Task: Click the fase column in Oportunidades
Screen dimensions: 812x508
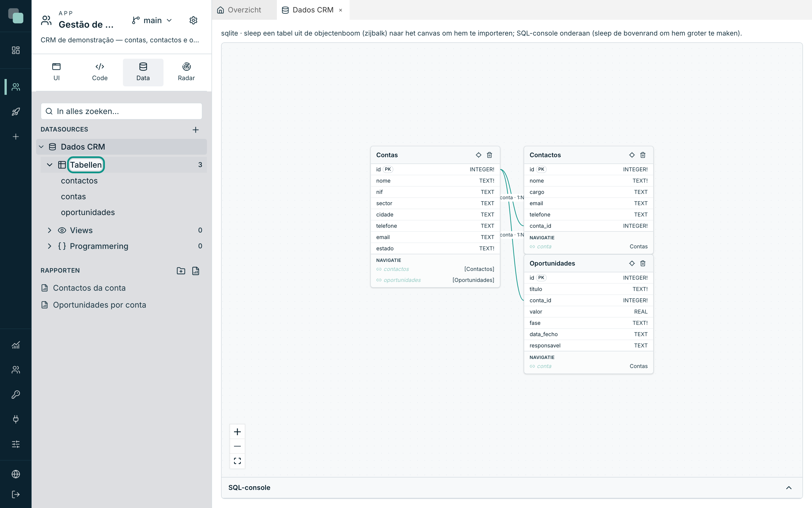Action: click(588, 323)
